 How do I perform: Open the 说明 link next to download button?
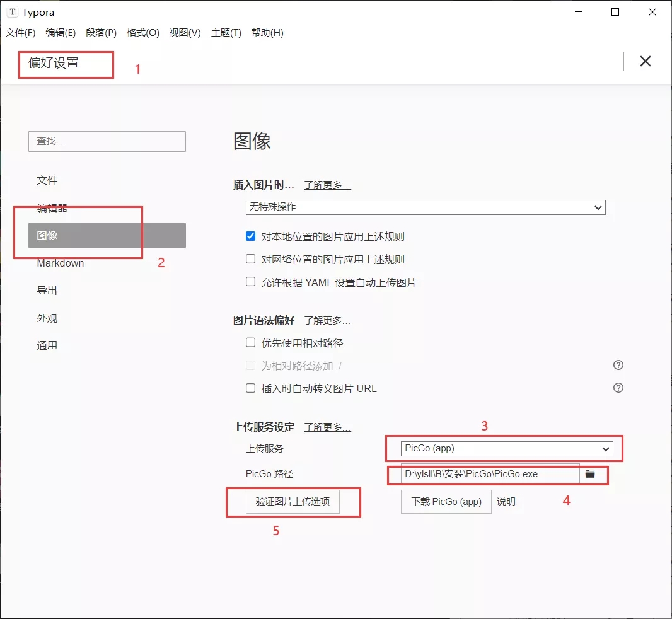click(506, 501)
